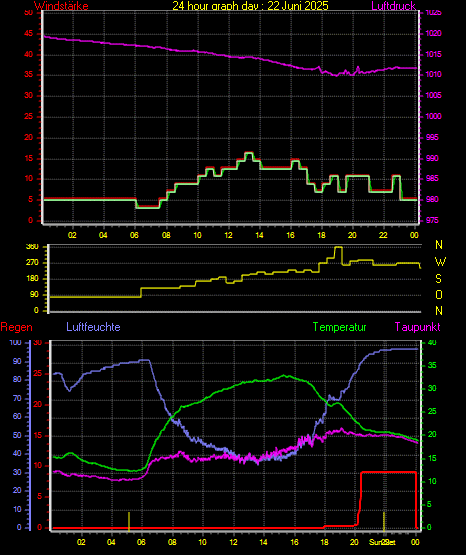Click the '24 hour graph day : 22 Juni 2025' title

[x=251, y=6]
